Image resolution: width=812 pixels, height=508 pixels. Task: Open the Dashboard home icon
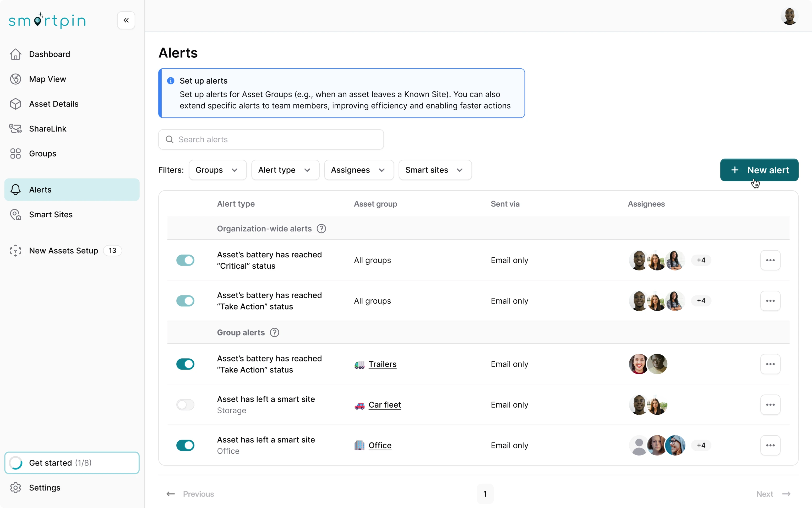[x=15, y=54]
